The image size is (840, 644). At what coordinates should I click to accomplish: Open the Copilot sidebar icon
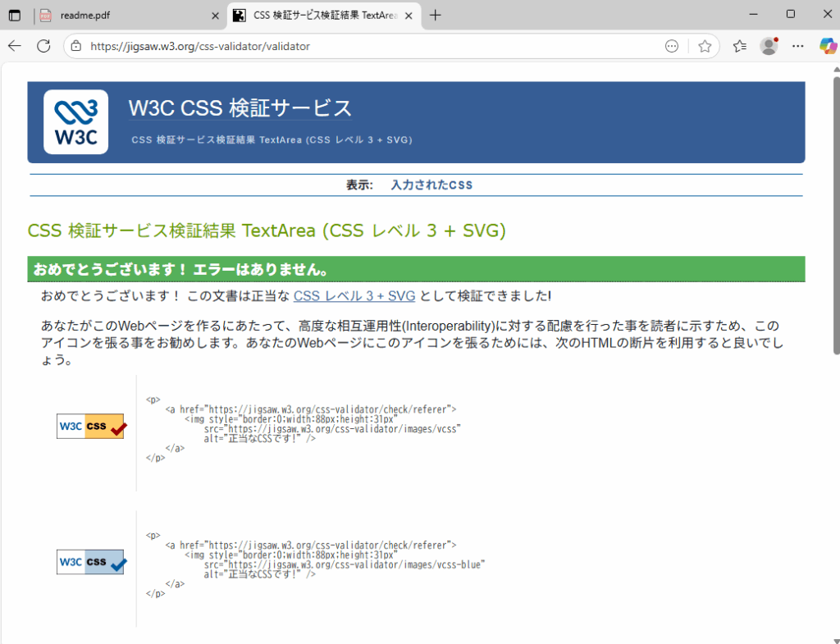tap(828, 47)
